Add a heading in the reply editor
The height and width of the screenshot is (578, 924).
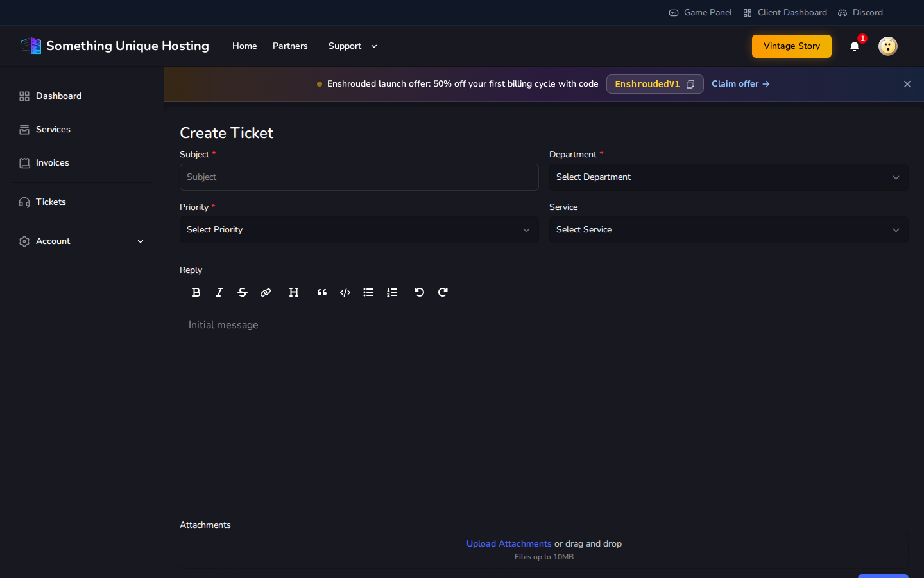click(x=294, y=292)
